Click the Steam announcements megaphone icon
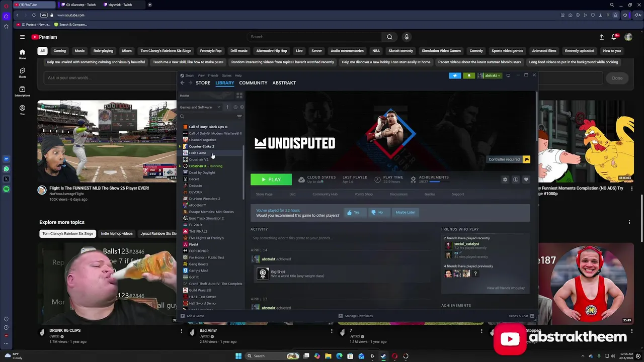Image resolution: width=644 pixels, height=362 pixels. point(455,75)
